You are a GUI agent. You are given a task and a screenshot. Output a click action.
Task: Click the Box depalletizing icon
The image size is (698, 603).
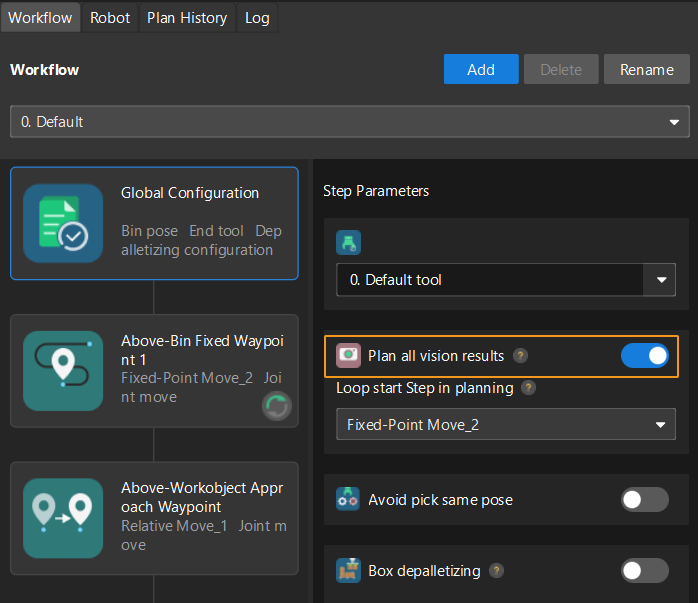click(349, 571)
